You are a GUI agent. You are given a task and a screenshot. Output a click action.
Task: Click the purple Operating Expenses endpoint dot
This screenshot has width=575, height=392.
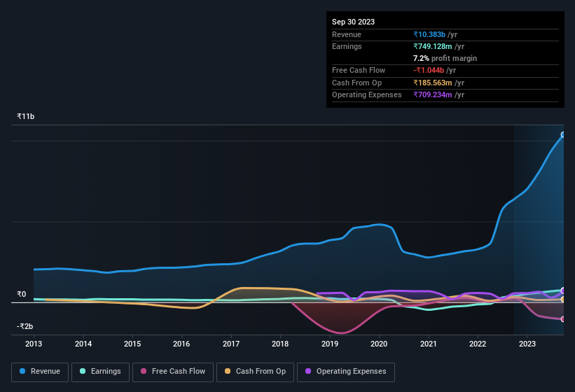(x=563, y=290)
